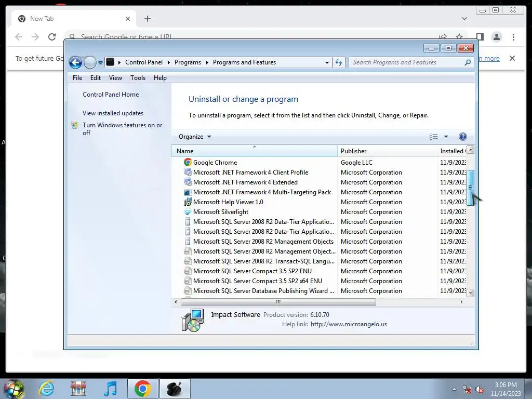Select the Microsoft Silverlight icon
Viewport: 532px width, 399px height.
[x=188, y=212]
